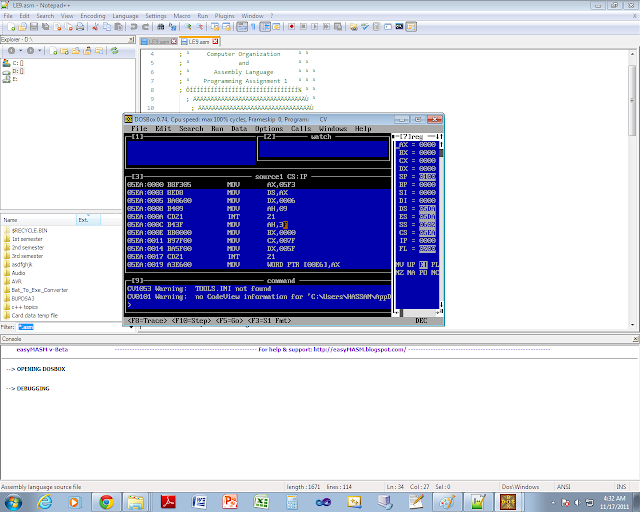The width and height of the screenshot is (640, 512).
Task: Start macro recording with red dot icon
Action: tap(291, 27)
